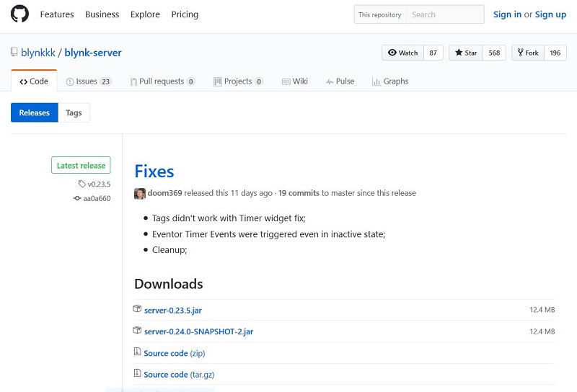Viewport: 577px width, 392px height.
Task: Select the 12.4 MB size of server-0.23.5.jar
Action: (542, 310)
